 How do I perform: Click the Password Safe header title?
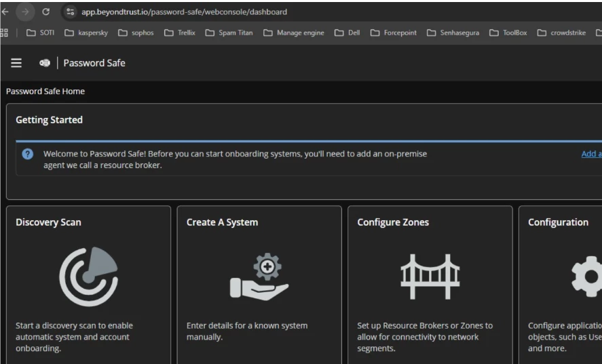click(94, 63)
